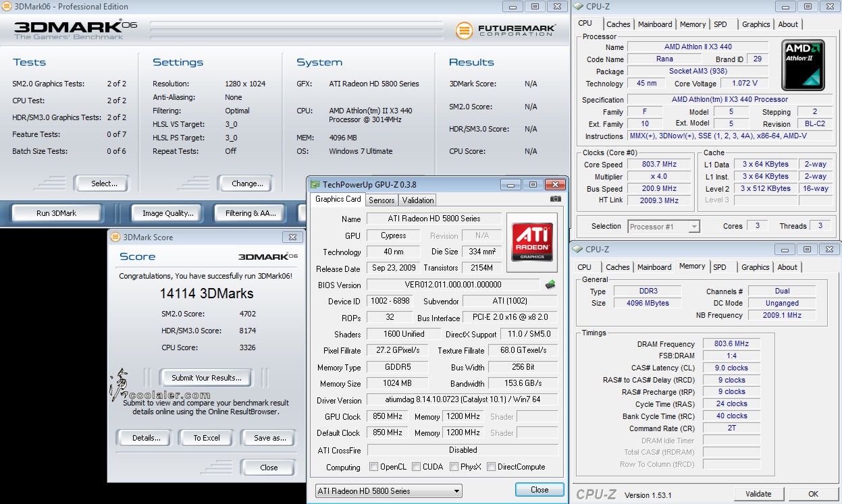
Task: Click the Futuremark Corporation logo
Action: click(x=506, y=30)
